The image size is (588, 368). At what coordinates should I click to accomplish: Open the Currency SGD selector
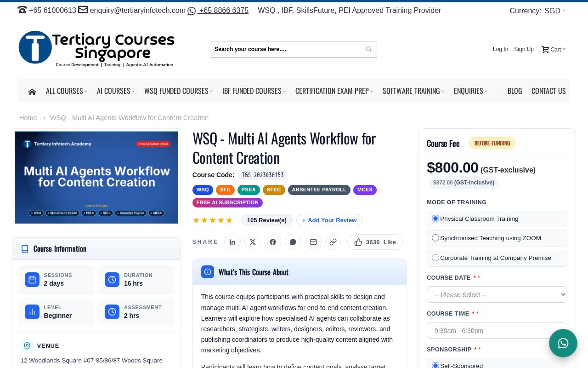point(555,11)
